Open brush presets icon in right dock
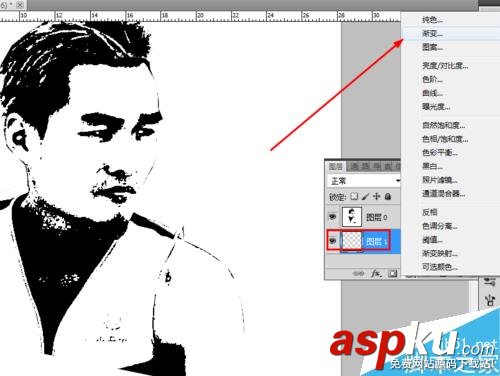500x376 pixels. click(x=489, y=282)
